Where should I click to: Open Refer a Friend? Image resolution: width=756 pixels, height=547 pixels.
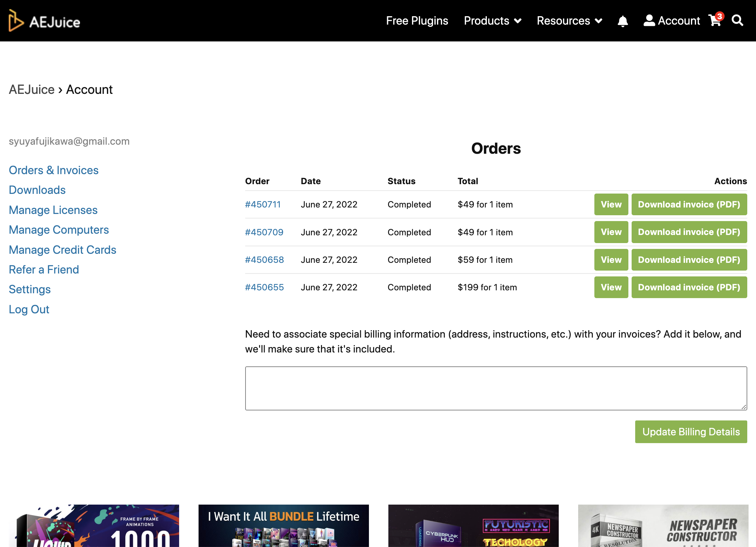(x=44, y=270)
